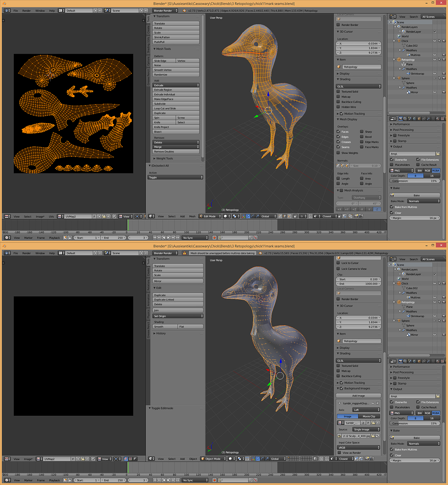This screenshot has width=448, height=485.
Task: Enable Textured Solid checkbox in top window
Action: coord(338,91)
